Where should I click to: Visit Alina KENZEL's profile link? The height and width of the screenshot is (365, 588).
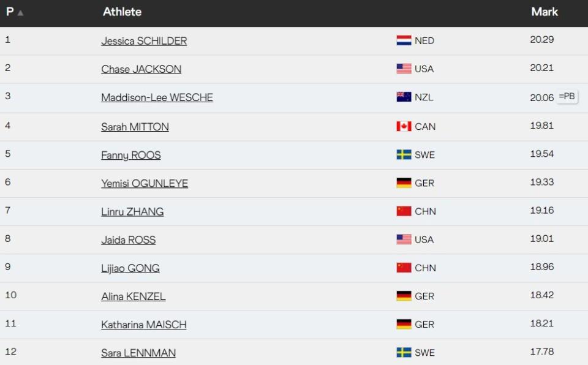pos(134,296)
